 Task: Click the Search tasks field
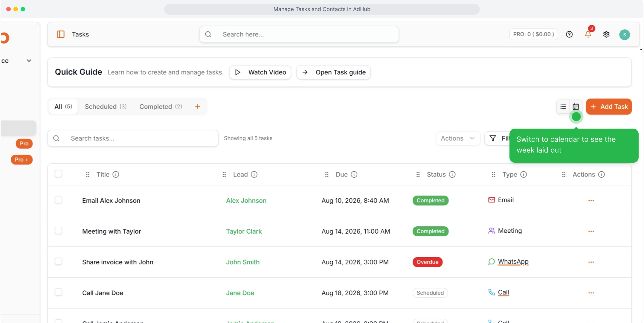(133, 138)
